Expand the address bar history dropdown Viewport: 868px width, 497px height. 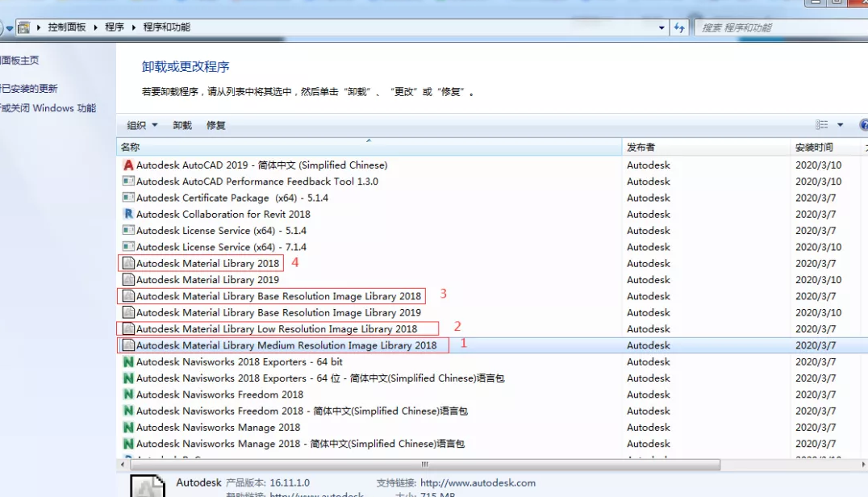click(x=661, y=27)
